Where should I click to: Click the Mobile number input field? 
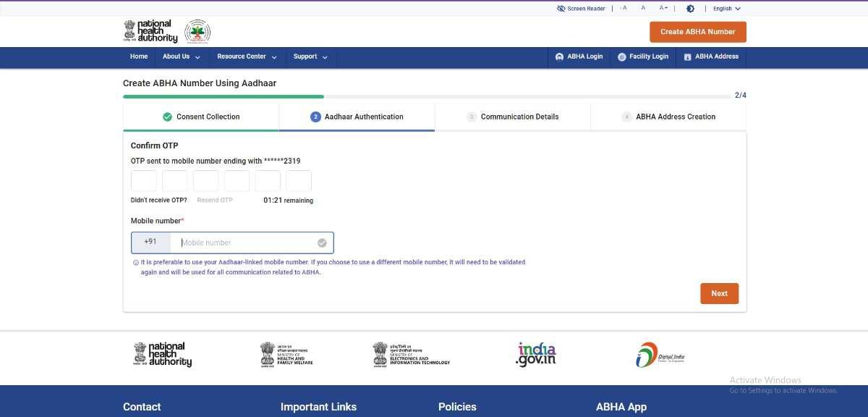(246, 243)
